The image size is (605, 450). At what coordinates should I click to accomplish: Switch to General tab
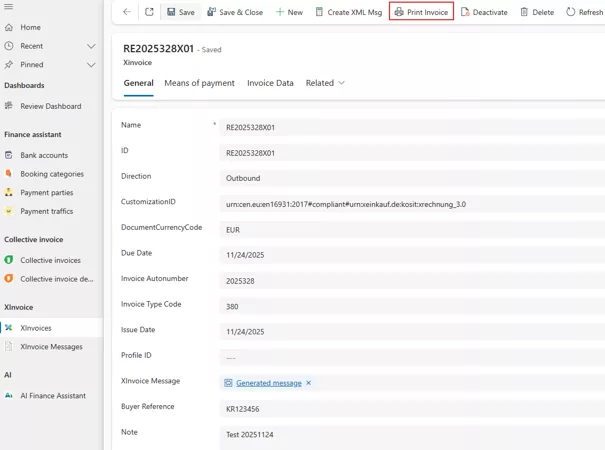click(x=139, y=83)
